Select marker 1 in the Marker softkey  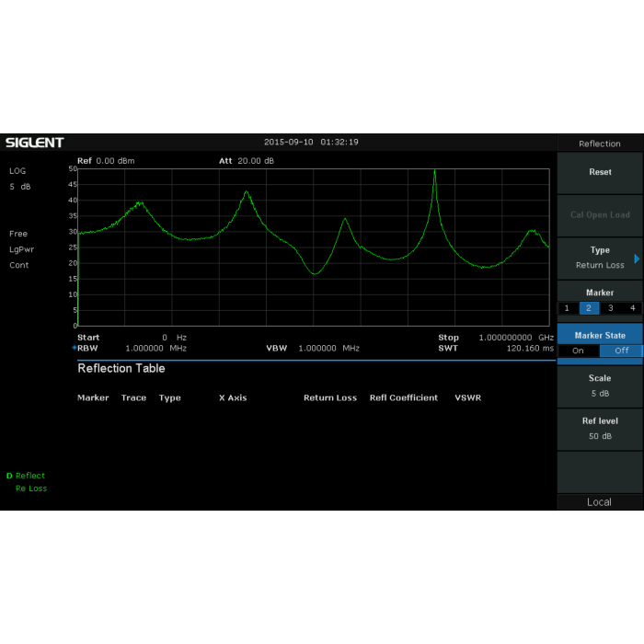pos(567,308)
